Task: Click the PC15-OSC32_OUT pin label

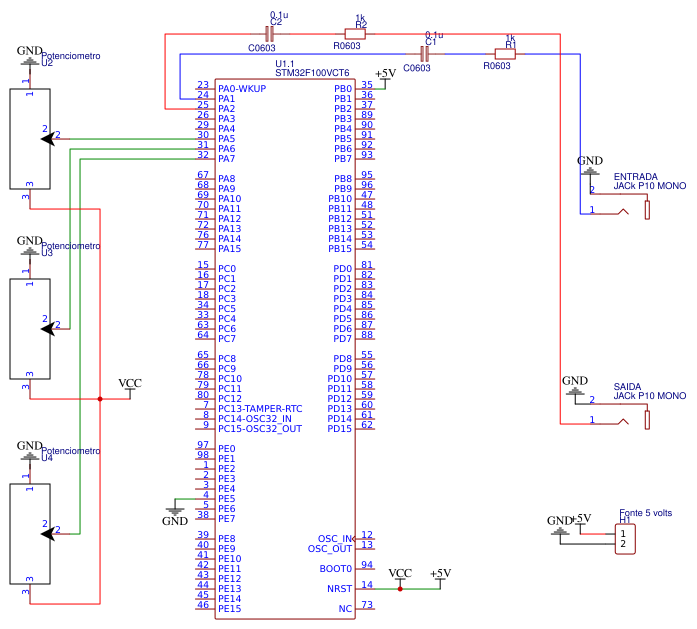Action: (260, 429)
